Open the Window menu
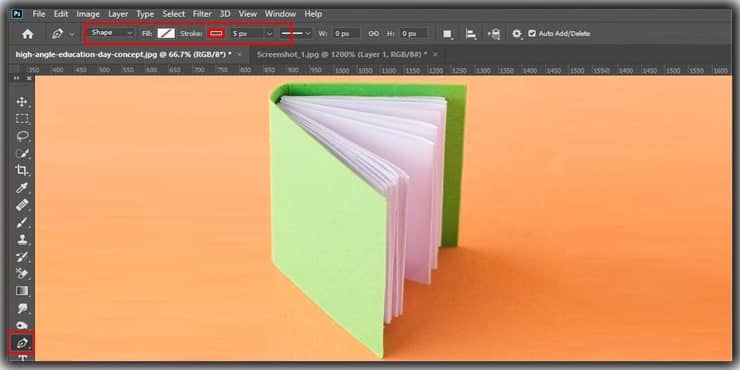The image size is (740, 370). click(280, 14)
